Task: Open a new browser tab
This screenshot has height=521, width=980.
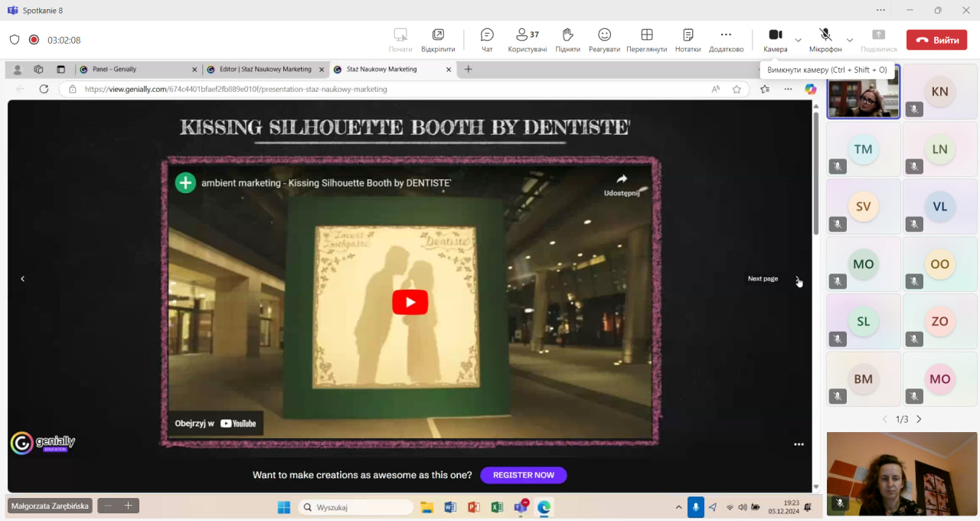Action: 469,69
